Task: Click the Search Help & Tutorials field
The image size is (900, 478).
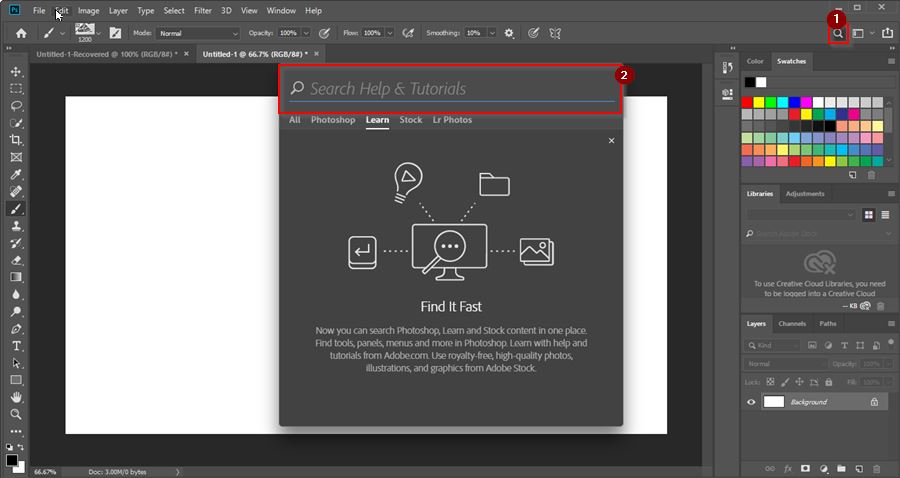Action: 451,89
